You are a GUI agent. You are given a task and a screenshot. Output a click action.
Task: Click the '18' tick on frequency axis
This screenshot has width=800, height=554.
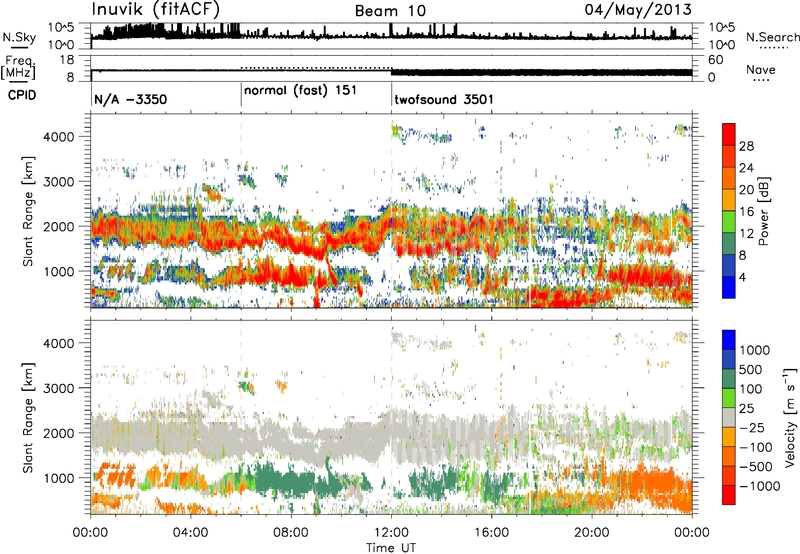point(67,60)
